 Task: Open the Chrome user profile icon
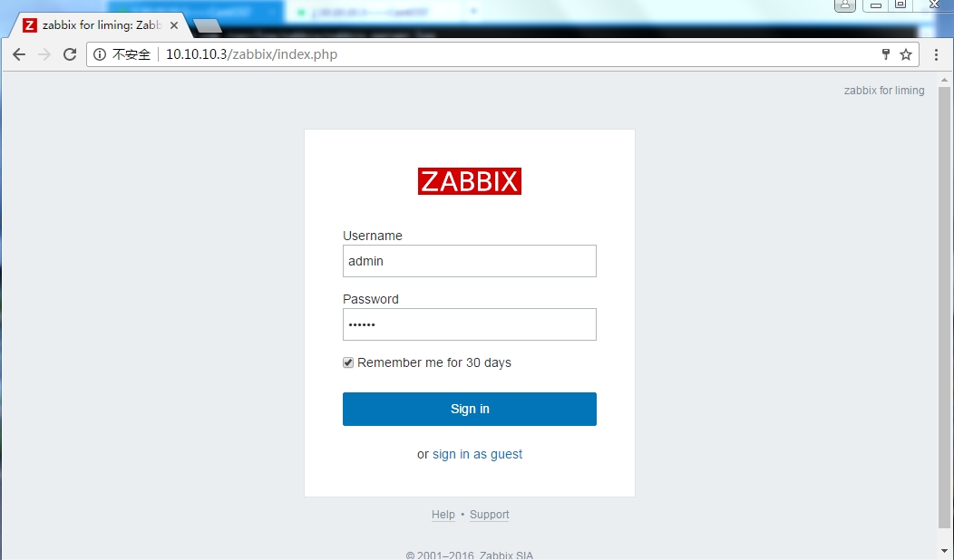tap(845, 5)
